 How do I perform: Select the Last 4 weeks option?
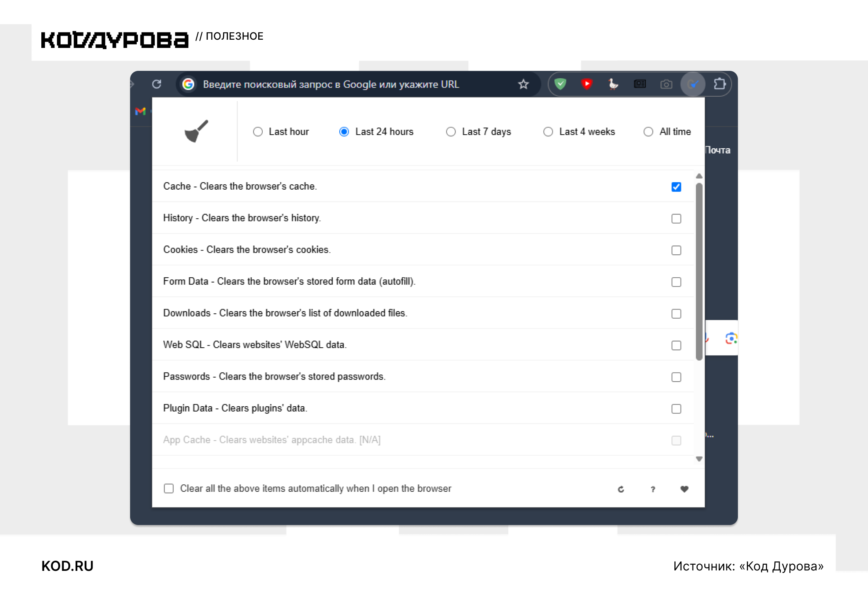click(548, 132)
